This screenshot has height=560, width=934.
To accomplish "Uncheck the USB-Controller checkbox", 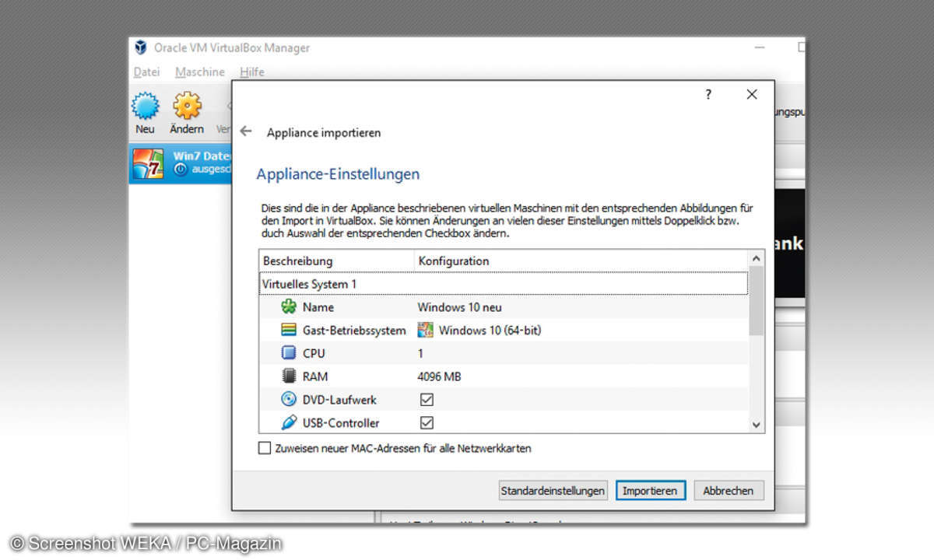I will (x=427, y=423).
